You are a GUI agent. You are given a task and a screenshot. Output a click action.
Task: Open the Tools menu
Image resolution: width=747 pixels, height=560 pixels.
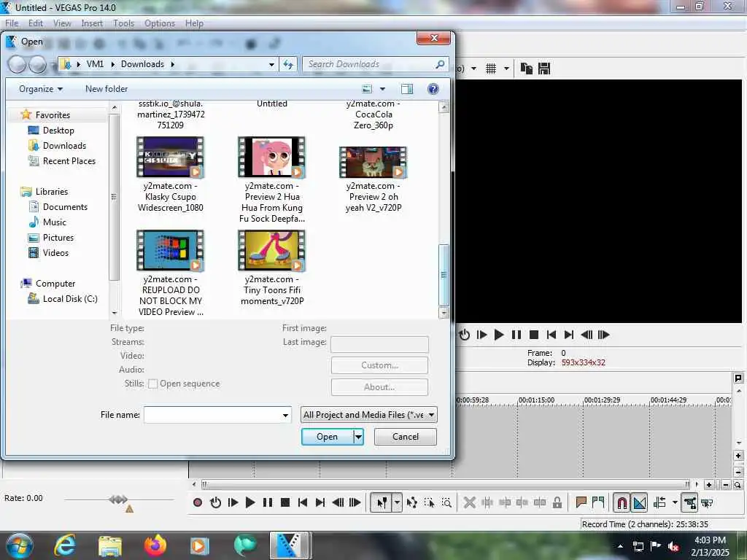(123, 23)
